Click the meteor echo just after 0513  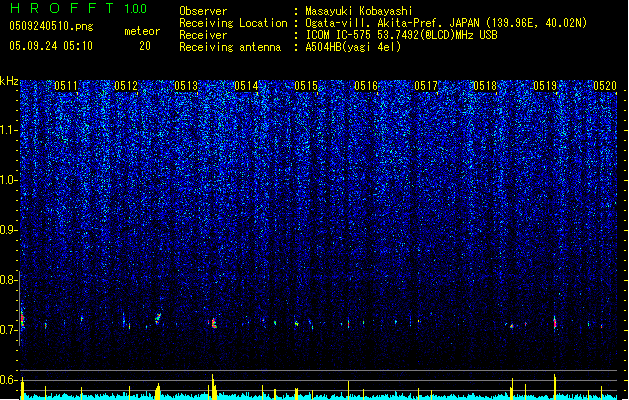tap(214, 323)
